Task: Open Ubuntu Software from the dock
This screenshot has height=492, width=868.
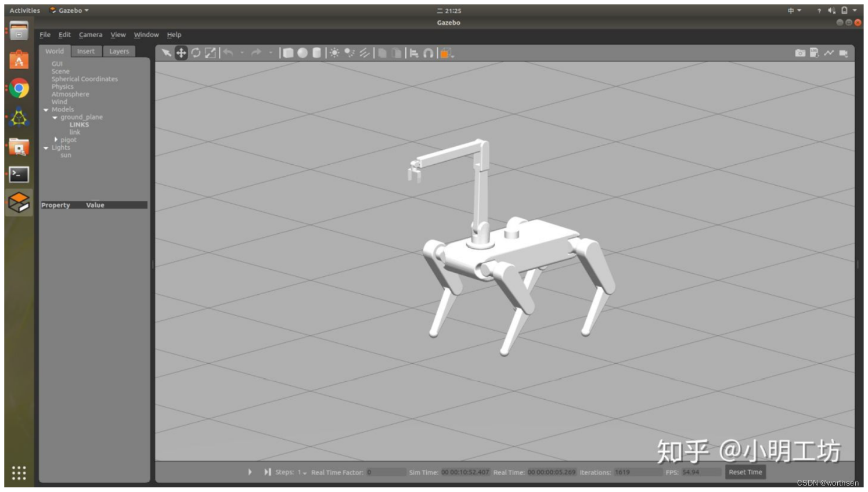Action: 19,60
